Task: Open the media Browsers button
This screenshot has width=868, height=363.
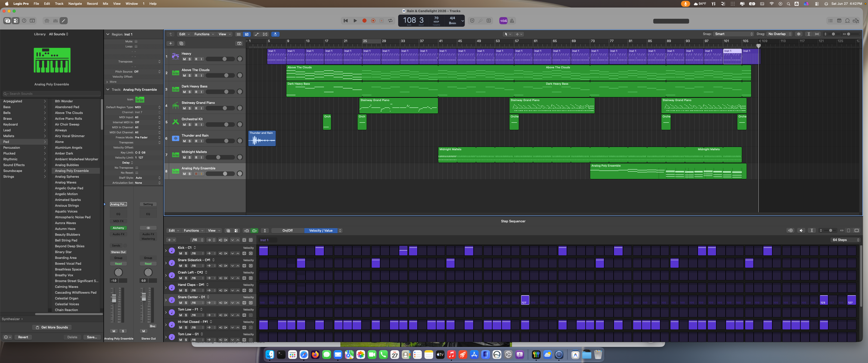Action: click(856, 20)
